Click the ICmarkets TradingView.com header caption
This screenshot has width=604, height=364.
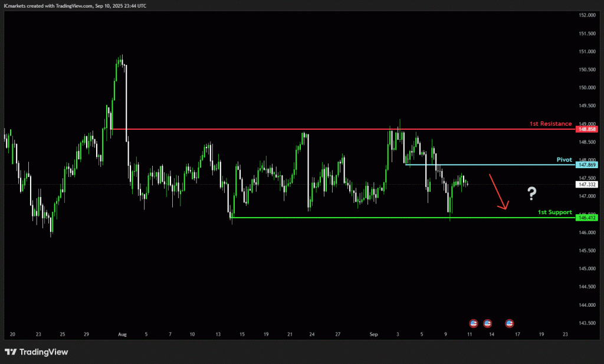pyautogui.click(x=75, y=6)
